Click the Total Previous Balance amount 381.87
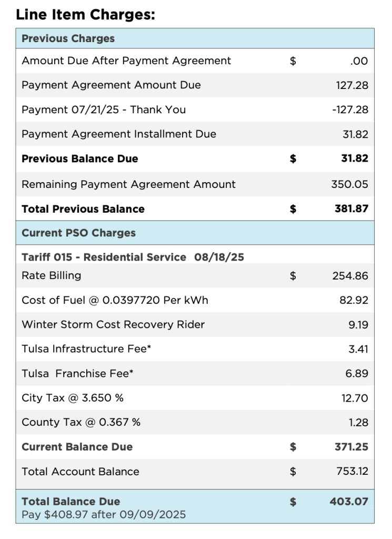 click(x=351, y=209)
